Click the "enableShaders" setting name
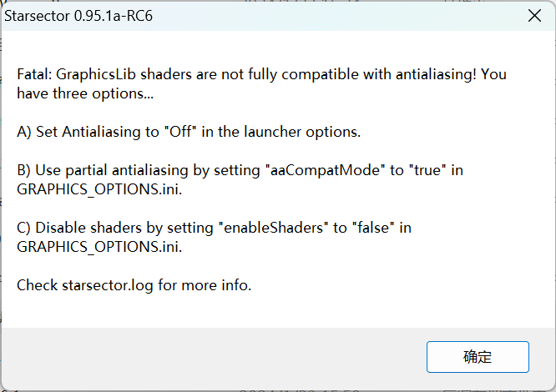Screen dimensions: 556x392 [x=273, y=228]
